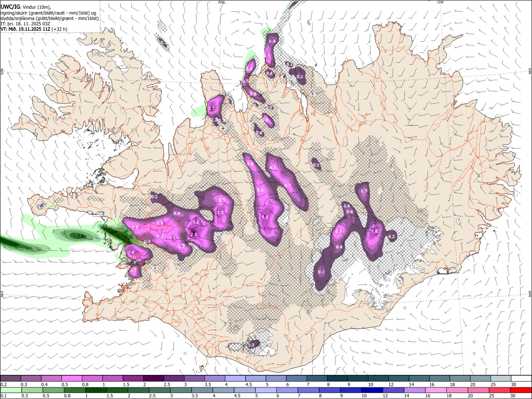The height and width of the screenshot is (399, 532).
Task: Click the rain-scale legend label '0.1'
Action: point(3,396)
